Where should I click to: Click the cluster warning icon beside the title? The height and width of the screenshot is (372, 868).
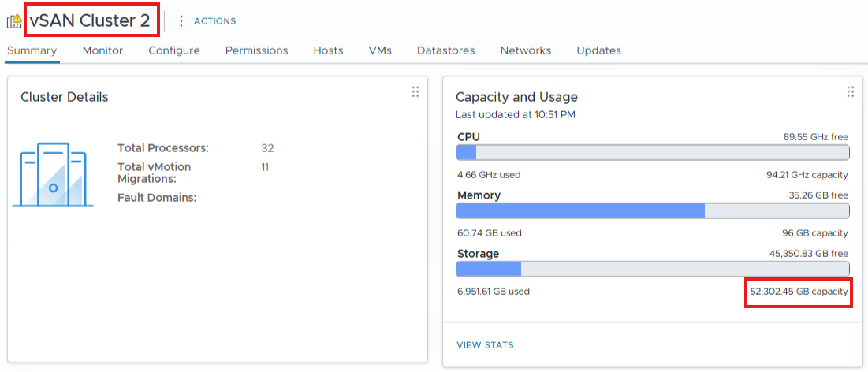(x=14, y=21)
